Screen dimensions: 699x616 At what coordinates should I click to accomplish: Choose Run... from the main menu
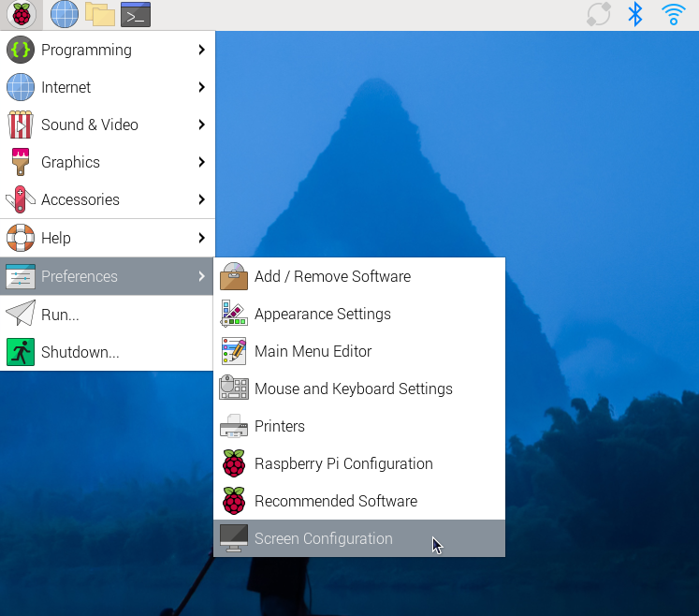[108, 314]
